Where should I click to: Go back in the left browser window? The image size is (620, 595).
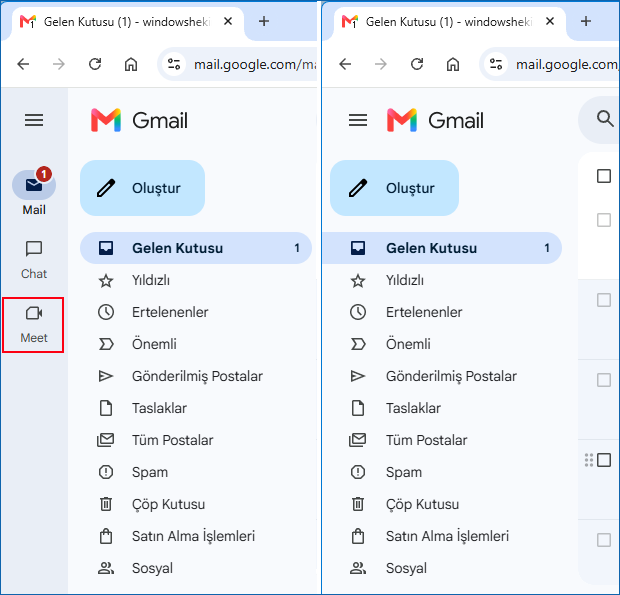pos(23,64)
